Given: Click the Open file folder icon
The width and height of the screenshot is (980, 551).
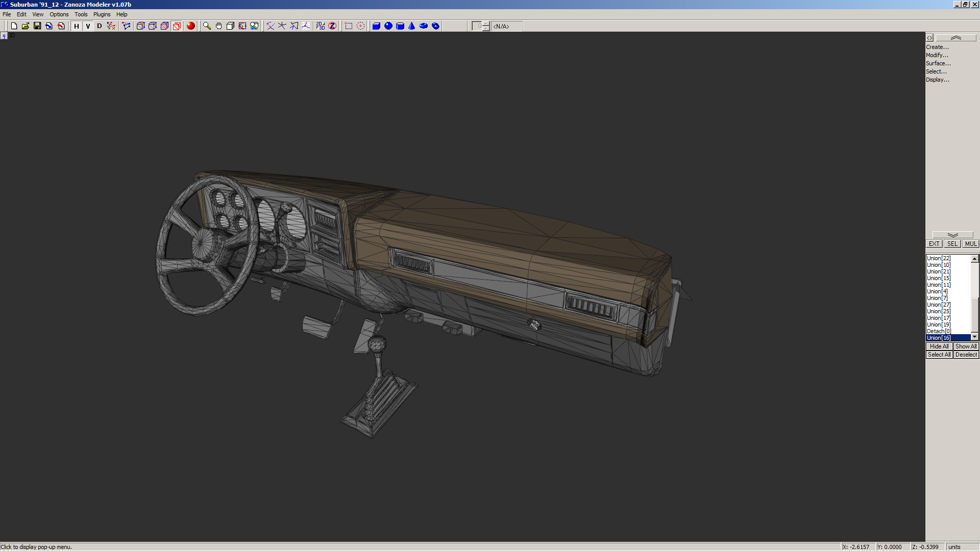Looking at the screenshot, I should (x=26, y=26).
